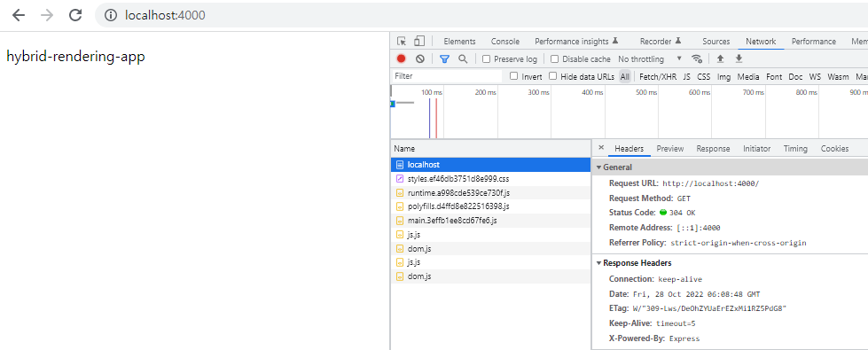Select main.3effo1ee8cd67fe6.js request
This screenshot has width=868, height=350.
(490, 221)
